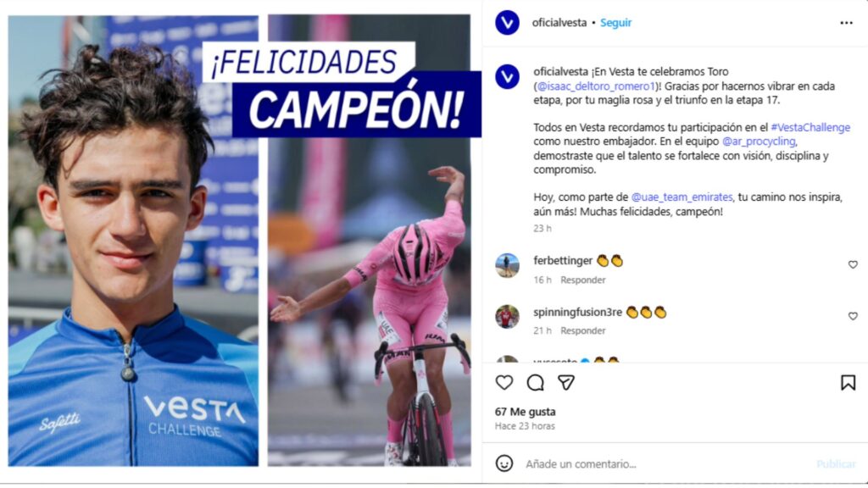Open the three-dot more options menu
The height and width of the screenshot is (488, 868).
(x=846, y=23)
